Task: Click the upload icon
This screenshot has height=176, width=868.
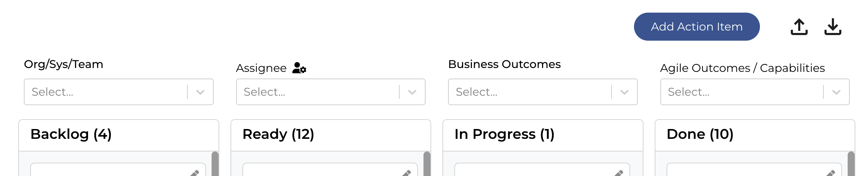Action: pyautogui.click(x=799, y=27)
